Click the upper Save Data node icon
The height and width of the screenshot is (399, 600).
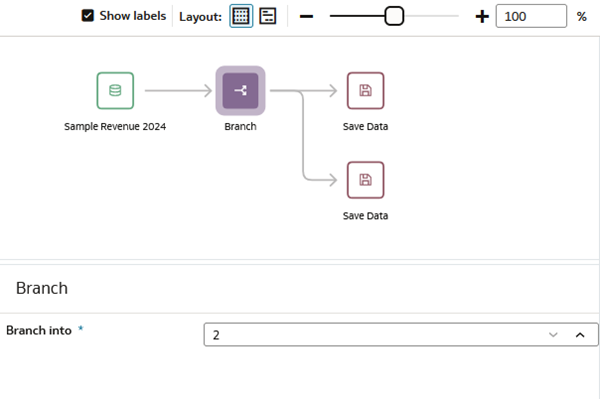[365, 91]
